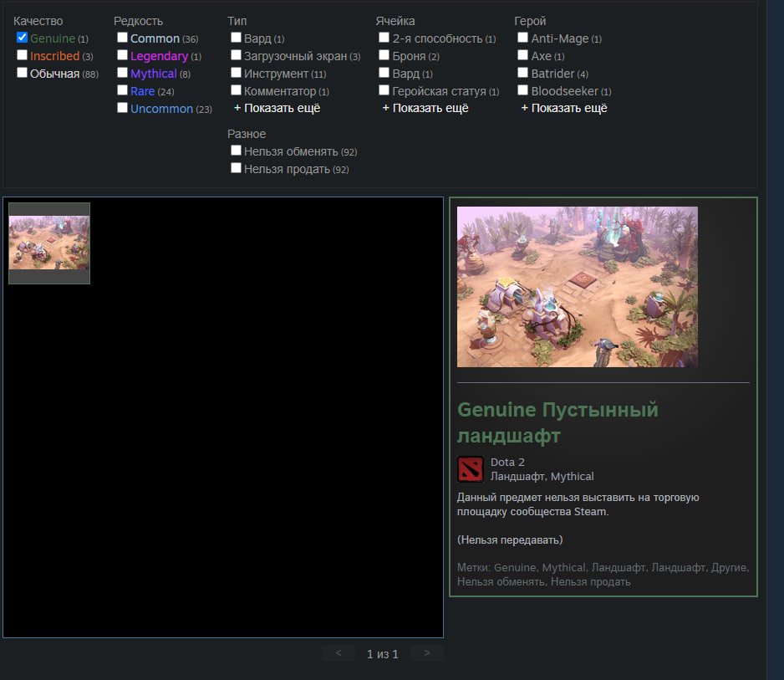Show more options under Ячейка
This screenshot has height=680, width=784.
425,108
